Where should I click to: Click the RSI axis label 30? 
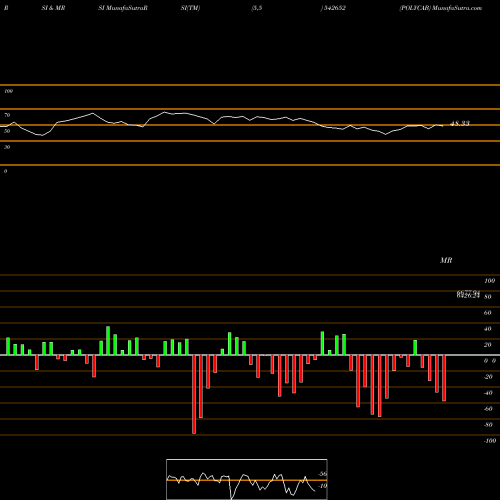pyautogui.click(x=7, y=147)
